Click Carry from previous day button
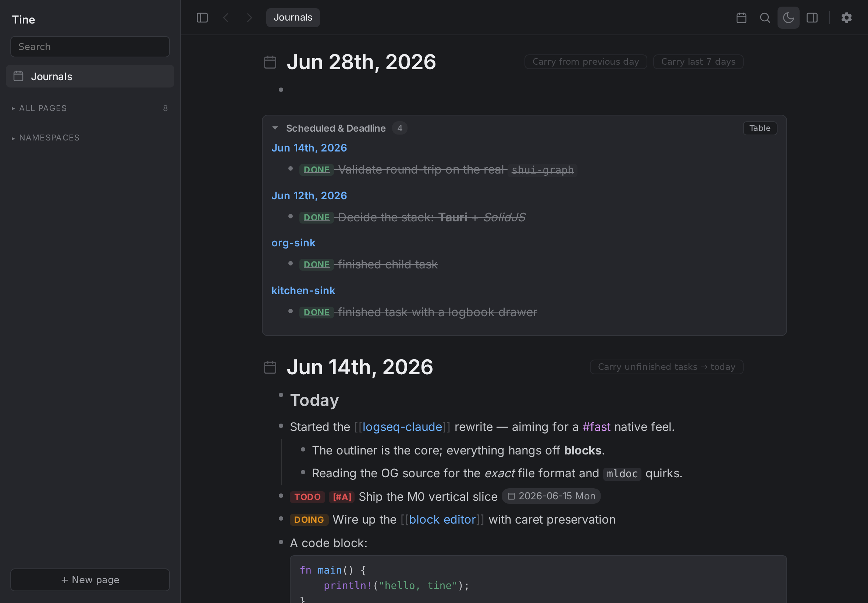This screenshot has height=603, width=868. [x=585, y=61]
